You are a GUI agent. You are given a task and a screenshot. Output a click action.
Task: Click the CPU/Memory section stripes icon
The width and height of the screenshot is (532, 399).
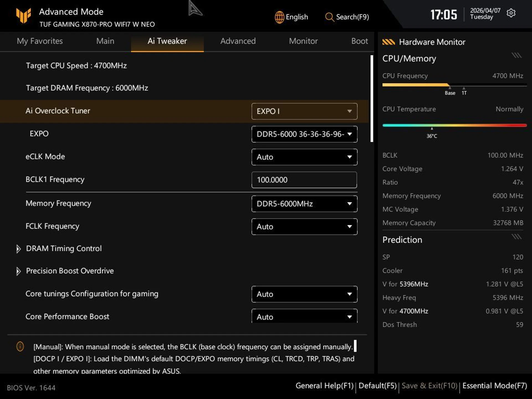[516, 55]
